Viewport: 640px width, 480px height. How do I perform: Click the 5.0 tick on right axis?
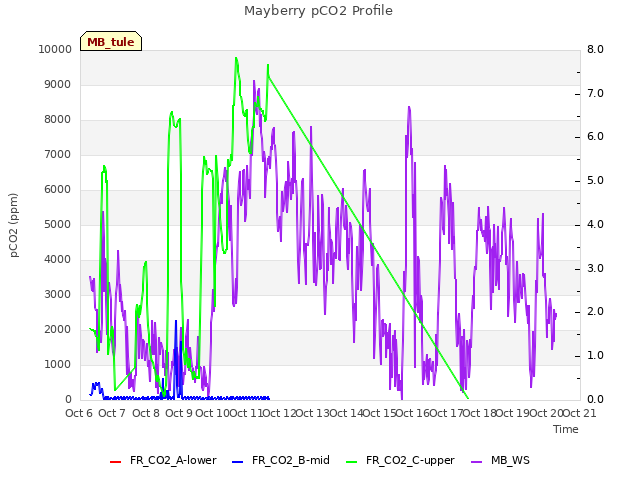point(595,181)
